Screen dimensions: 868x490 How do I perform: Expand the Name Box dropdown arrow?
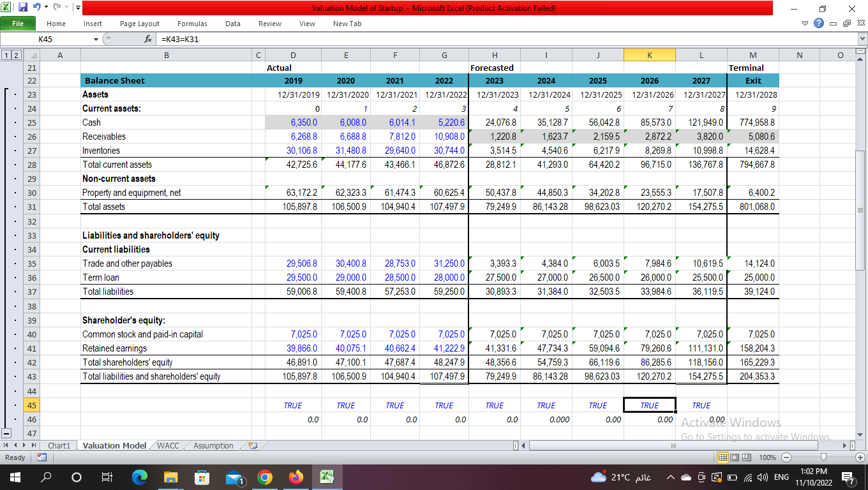click(x=96, y=39)
